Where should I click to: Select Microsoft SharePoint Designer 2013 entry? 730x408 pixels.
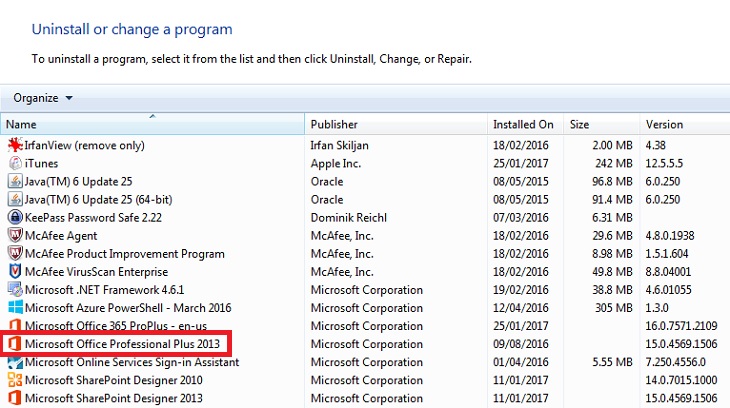click(x=114, y=398)
